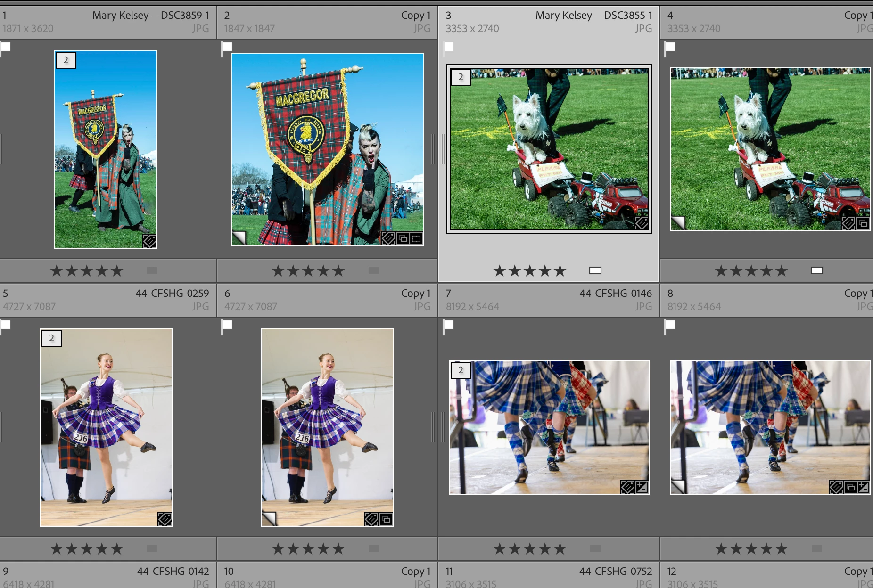Click the keyword tag badge on photo 6
The image size is (873, 588).
tap(371, 519)
